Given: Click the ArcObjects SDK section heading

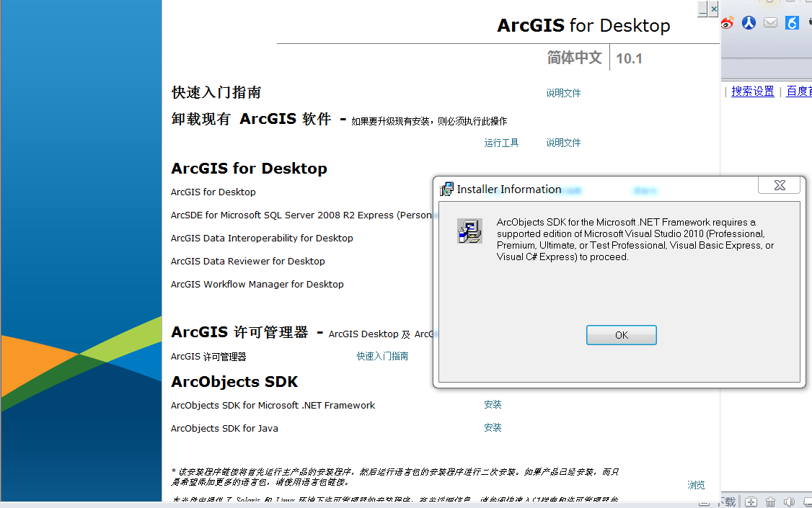Looking at the screenshot, I should pyautogui.click(x=234, y=382).
